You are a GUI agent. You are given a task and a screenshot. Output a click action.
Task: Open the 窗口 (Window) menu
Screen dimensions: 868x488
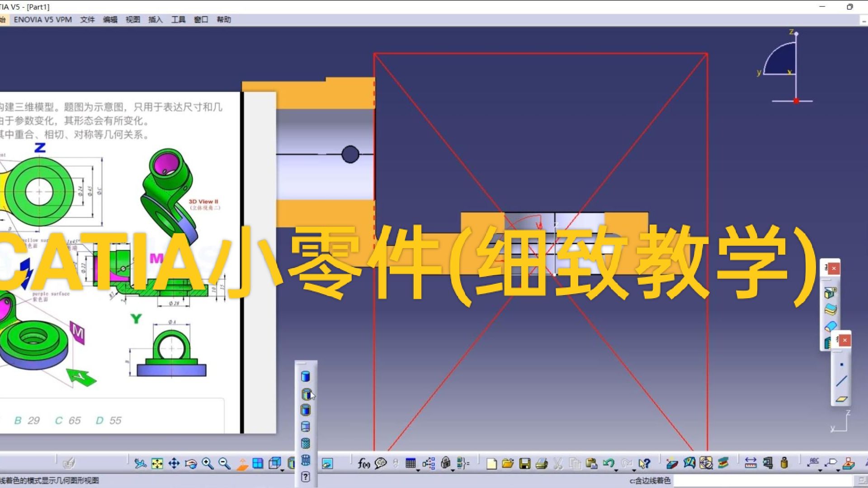(x=201, y=19)
